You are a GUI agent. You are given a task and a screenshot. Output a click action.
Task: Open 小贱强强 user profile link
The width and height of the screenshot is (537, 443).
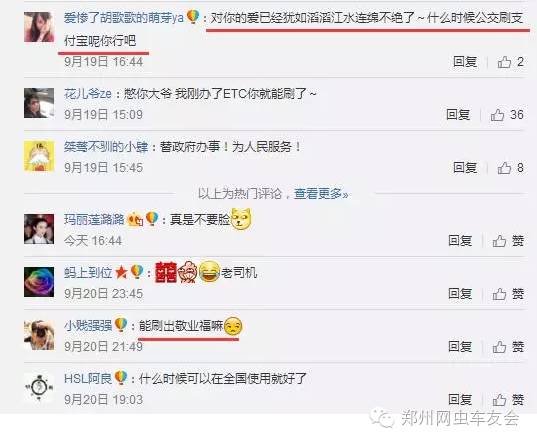coord(88,325)
